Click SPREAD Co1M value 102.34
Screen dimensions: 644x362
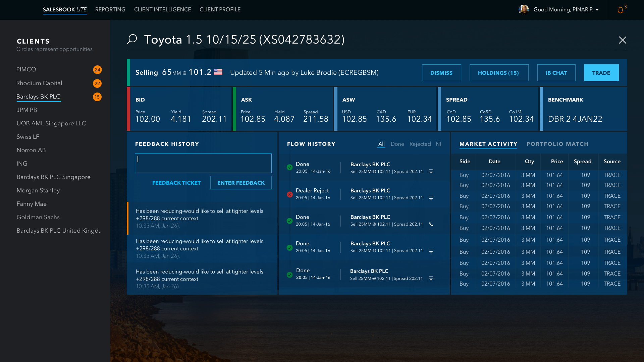522,119
